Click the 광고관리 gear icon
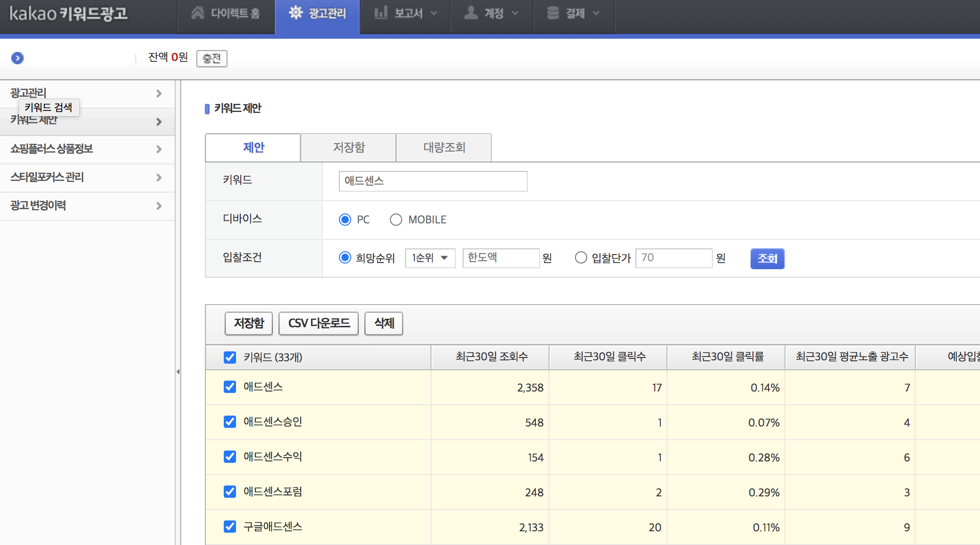 coord(296,13)
